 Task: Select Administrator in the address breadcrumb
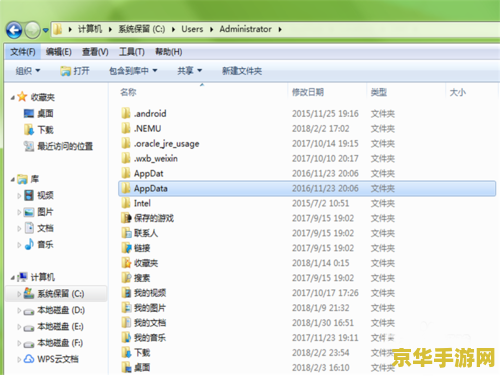[245, 29]
